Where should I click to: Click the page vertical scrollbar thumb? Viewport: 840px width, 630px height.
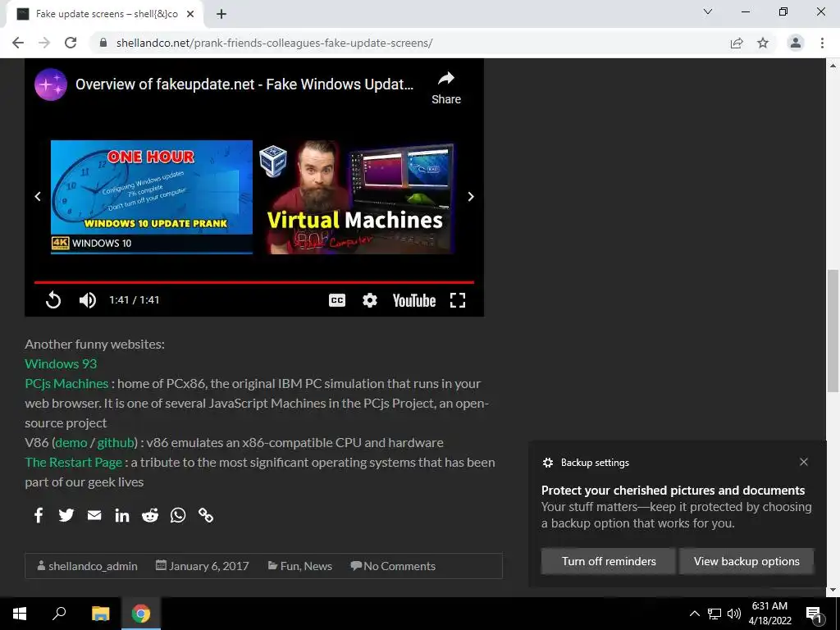click(x=833, y=331)
